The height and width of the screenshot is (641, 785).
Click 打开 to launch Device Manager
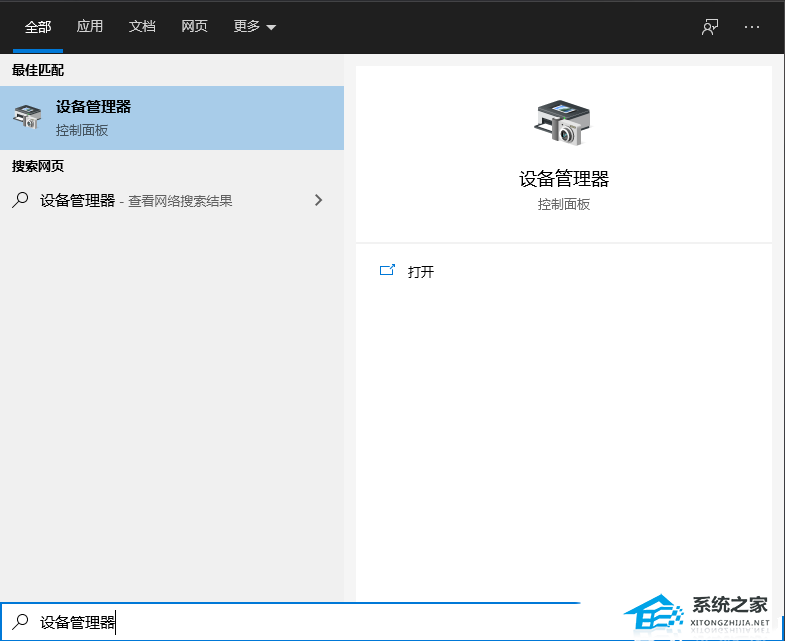point(421,272)
